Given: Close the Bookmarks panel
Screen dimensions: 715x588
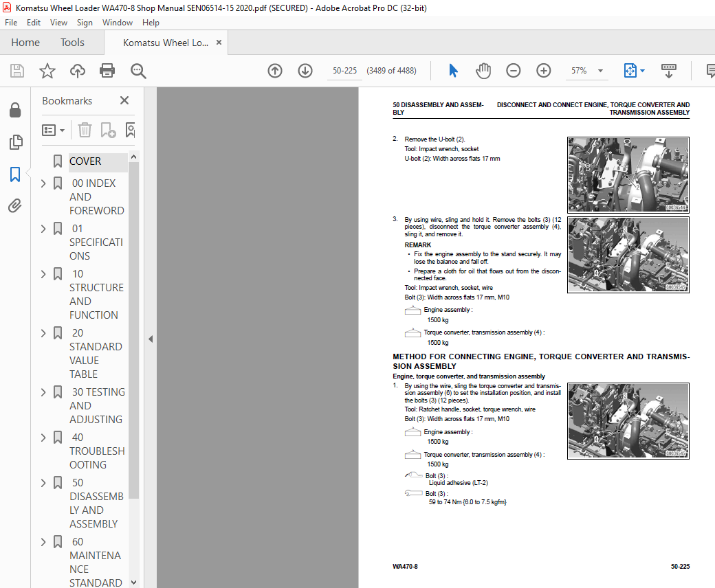Looking at the screenshot, I should point(124,100).
